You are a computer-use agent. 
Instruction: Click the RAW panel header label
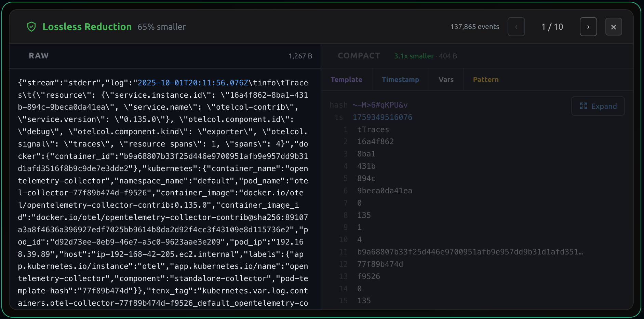[x=39, y=56]
